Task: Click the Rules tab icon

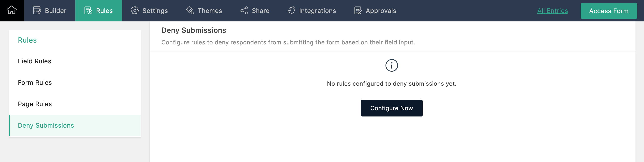Action: (88, 11)
